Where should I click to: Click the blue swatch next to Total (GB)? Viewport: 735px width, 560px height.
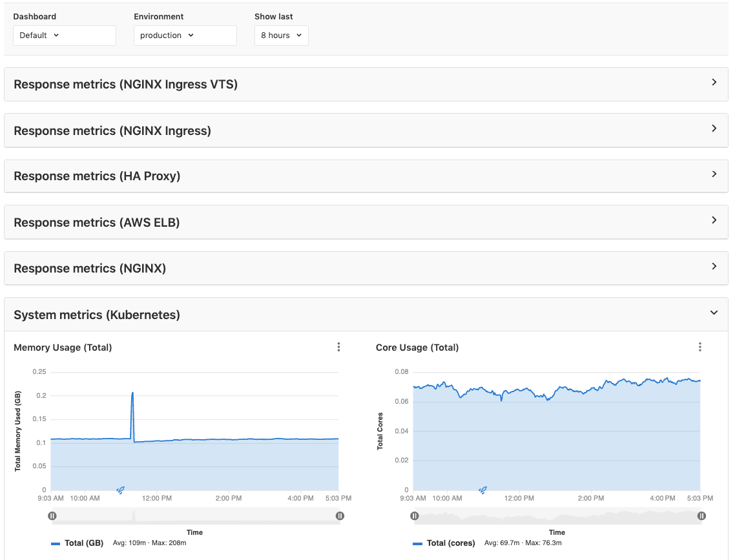click(x=55, y=543)
